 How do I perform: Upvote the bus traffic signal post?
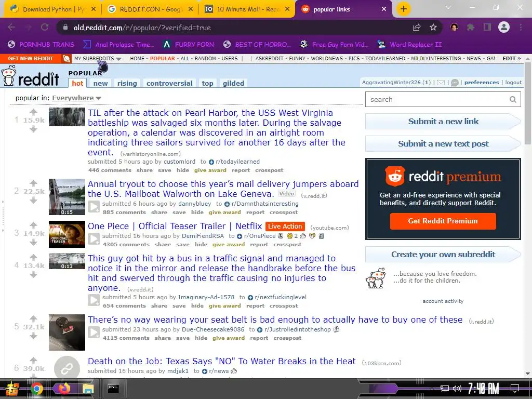[x=33, y=258]
